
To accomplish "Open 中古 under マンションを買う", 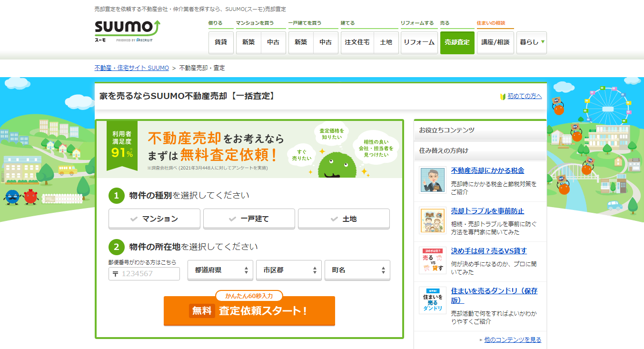I will pos(273,42).
